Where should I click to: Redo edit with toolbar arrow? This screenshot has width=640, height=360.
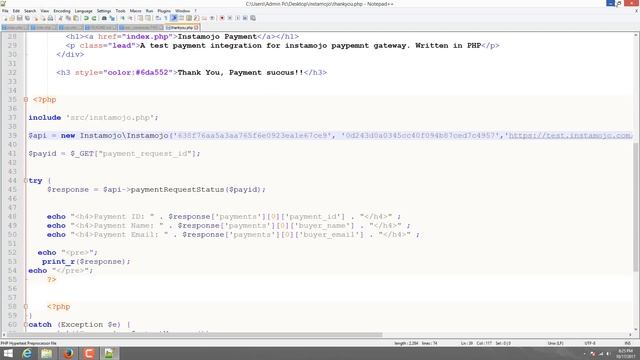[94, 18]
